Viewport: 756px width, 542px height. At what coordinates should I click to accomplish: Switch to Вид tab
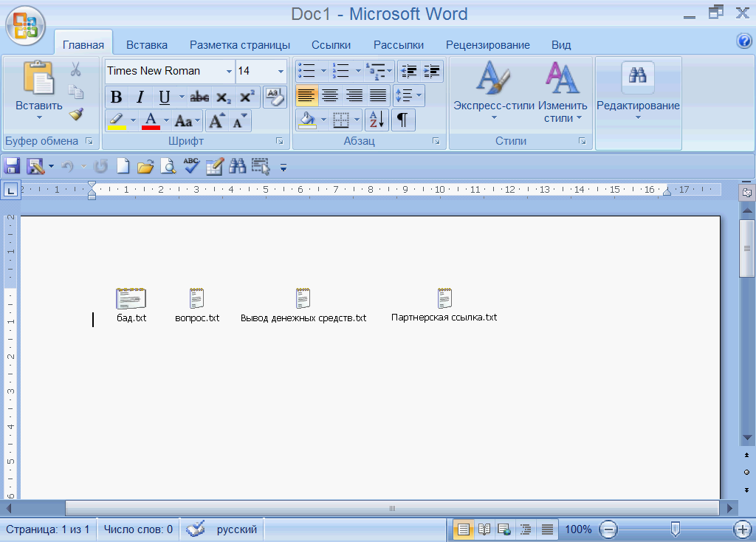click(x=561, y=45)
